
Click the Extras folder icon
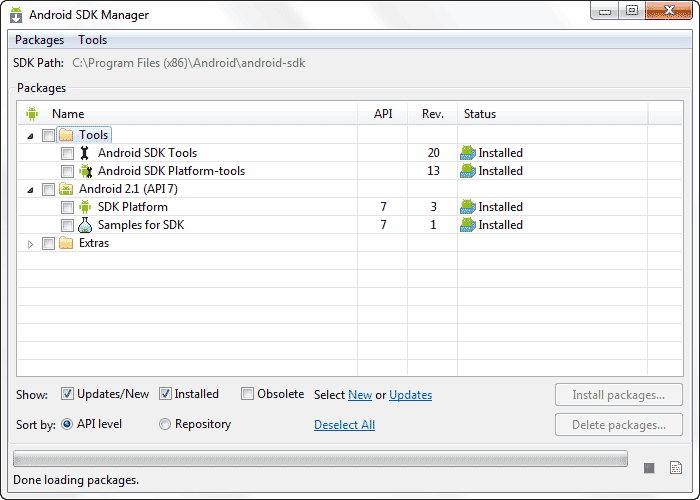(66, 243)
